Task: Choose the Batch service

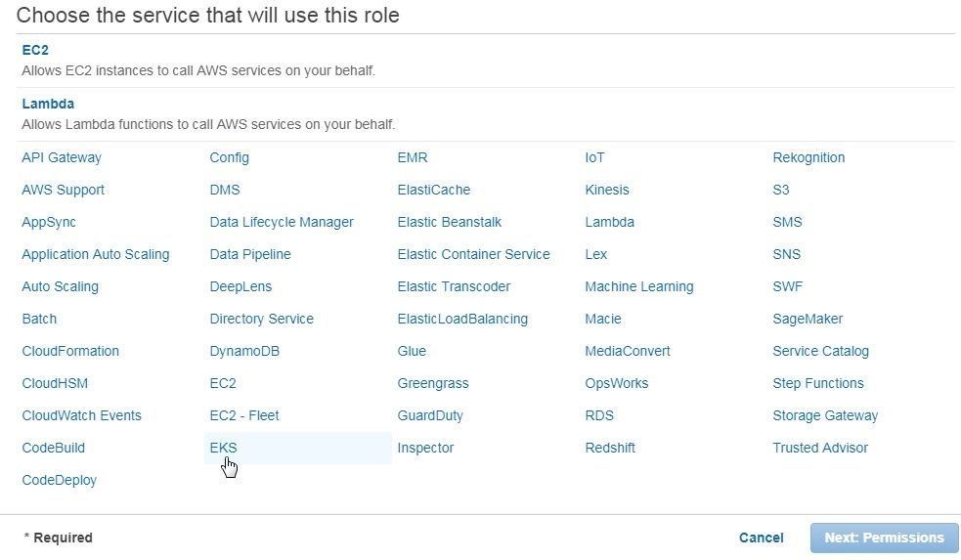Action: 39,319
